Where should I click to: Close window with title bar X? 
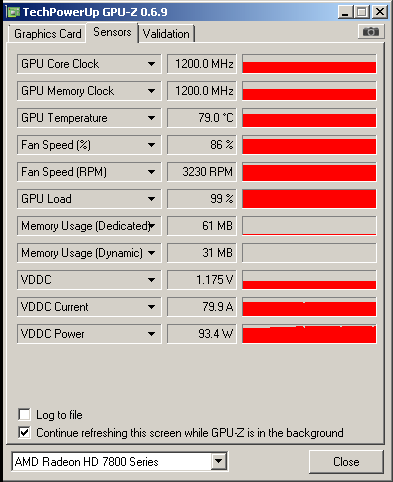380,12
